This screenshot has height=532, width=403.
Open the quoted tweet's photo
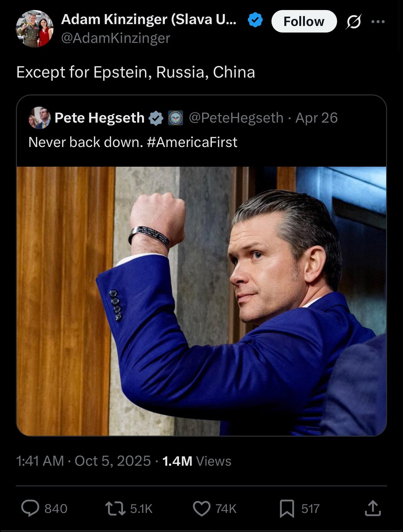(201, 301)
